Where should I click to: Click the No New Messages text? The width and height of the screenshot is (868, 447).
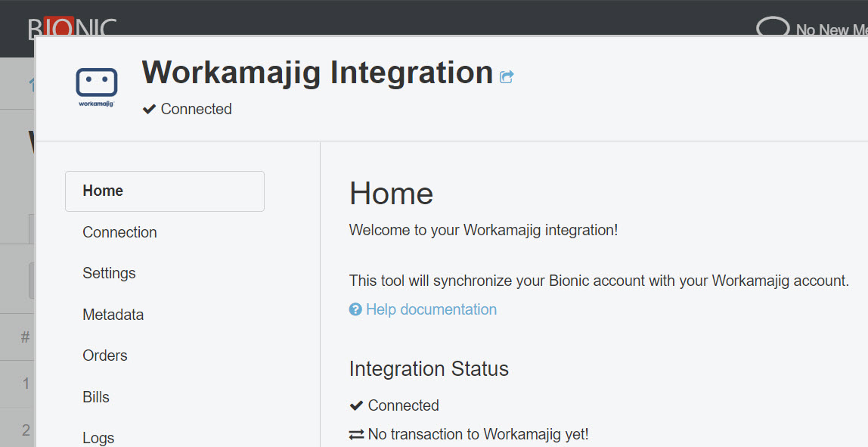tap(831, 30)
